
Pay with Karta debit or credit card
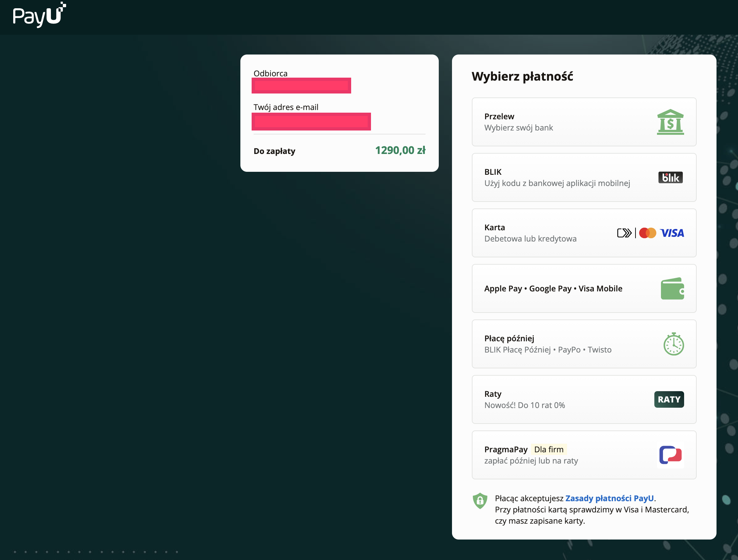tap(584, 233)
